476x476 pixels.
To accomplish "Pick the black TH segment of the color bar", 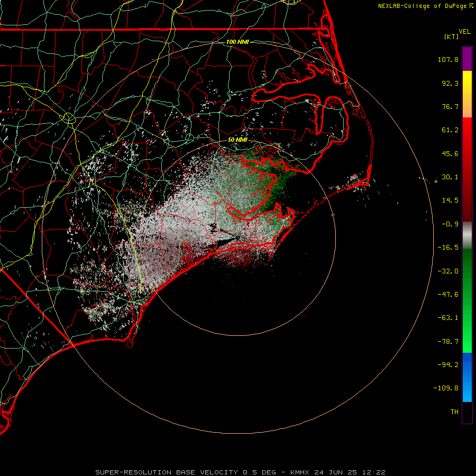I will tap(467, 413).
